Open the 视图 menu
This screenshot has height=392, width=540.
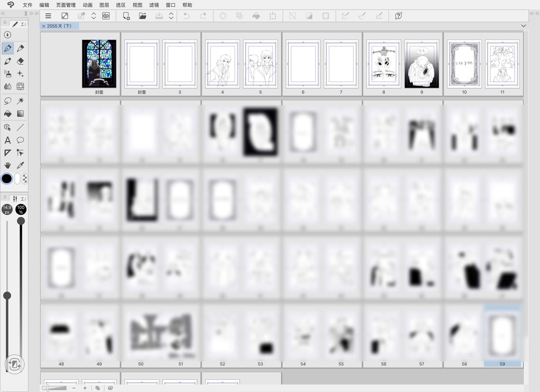(137, 5)
